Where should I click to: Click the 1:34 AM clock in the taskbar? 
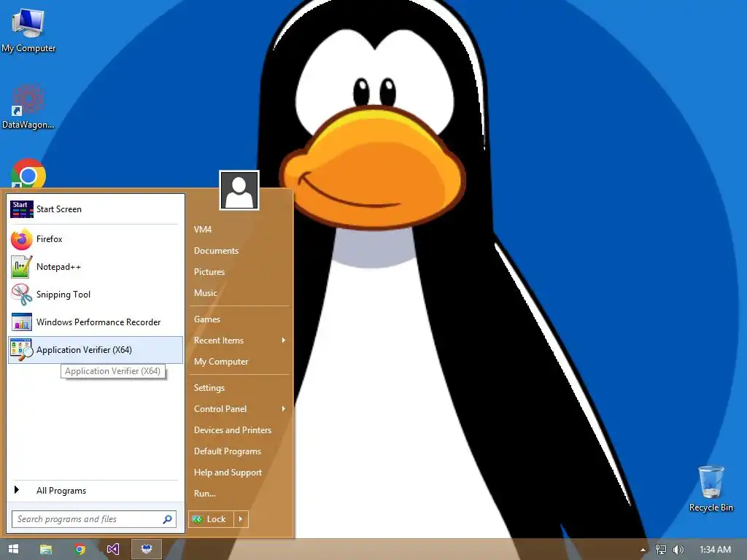715,550
